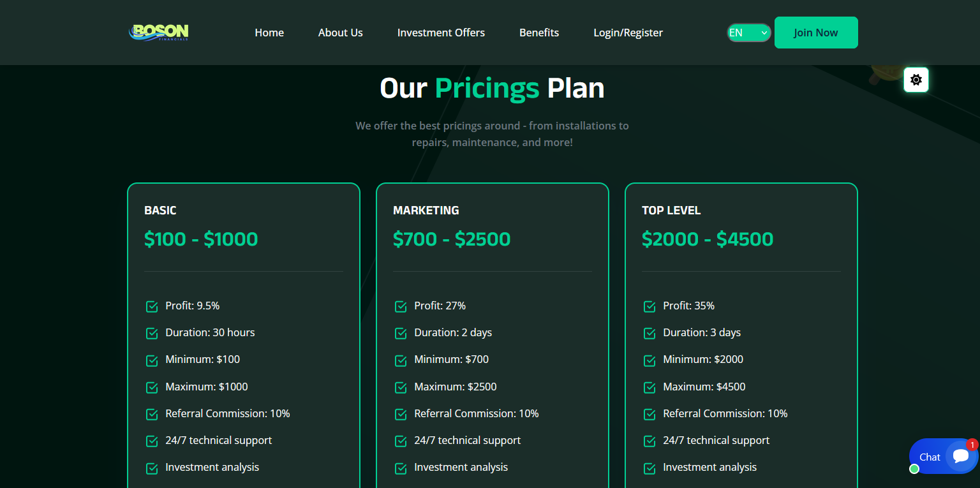
Task: Open the Home menu item
Action: coord(269,33)
